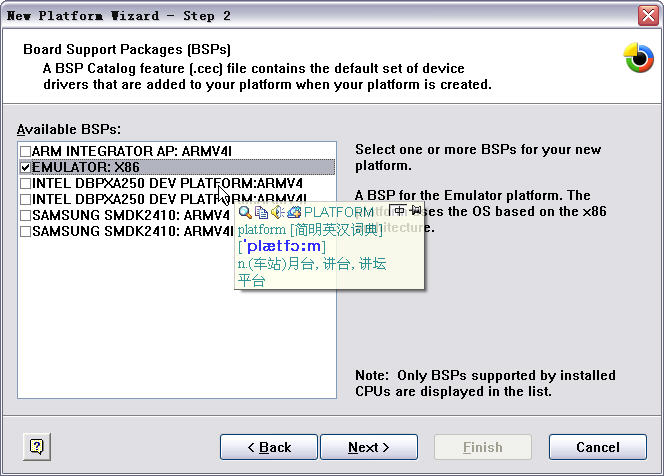The width and height of the screenshot is (664, 476).
Task: Check the ARM INTEGRATOR AP: ARMV4I checkbox
Action: pyautogui.click(x=25, y=151)
